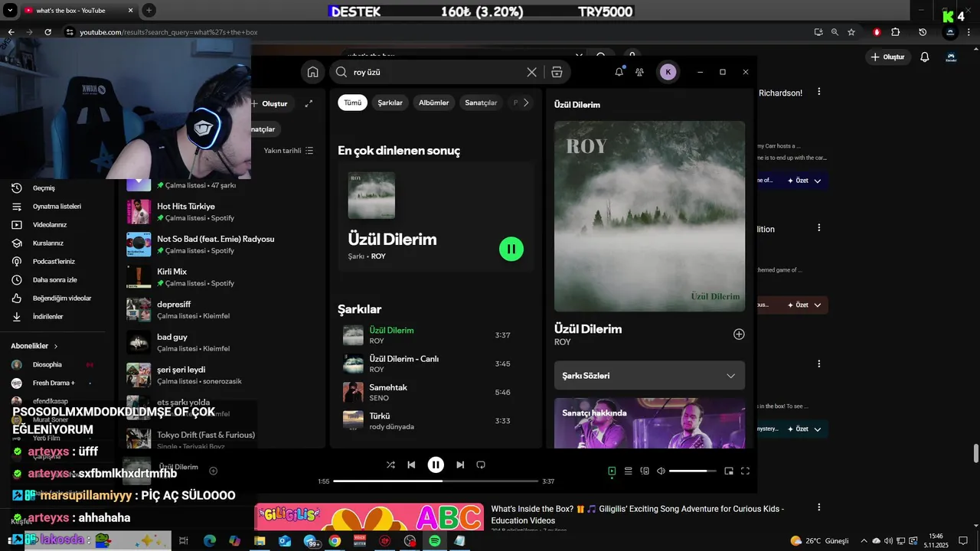
Task: Click the Spotify Oluştur button
Action: click(269, 103)
